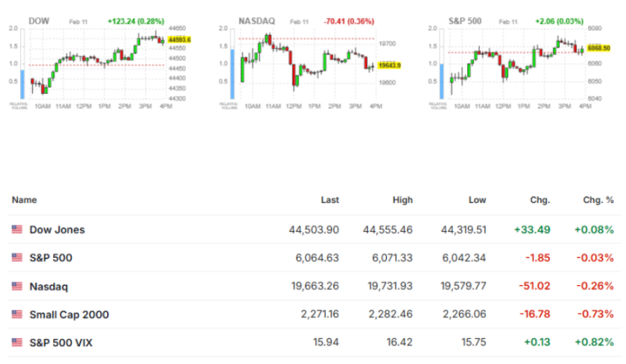Click Dow Jones last value 44,503.90
The width and height of the screenshot is (626, 364).
coord(314,230)
